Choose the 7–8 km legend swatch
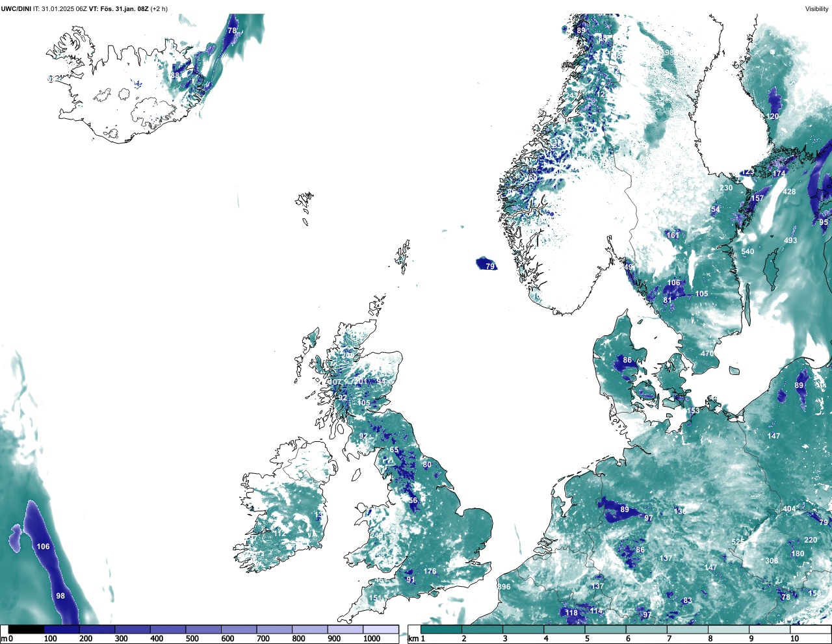Screen dimensions: 832x644 [687, 630]
